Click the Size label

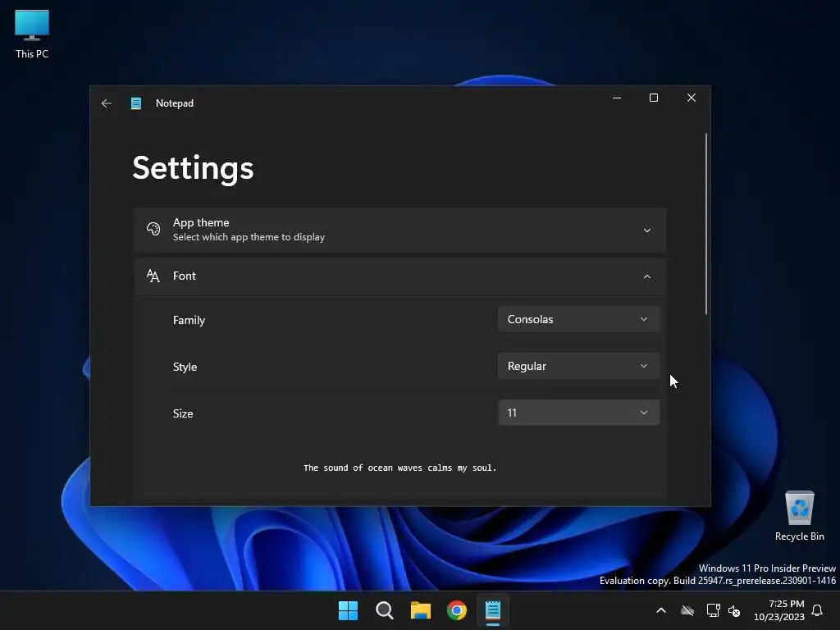click(x=183, y=413)
